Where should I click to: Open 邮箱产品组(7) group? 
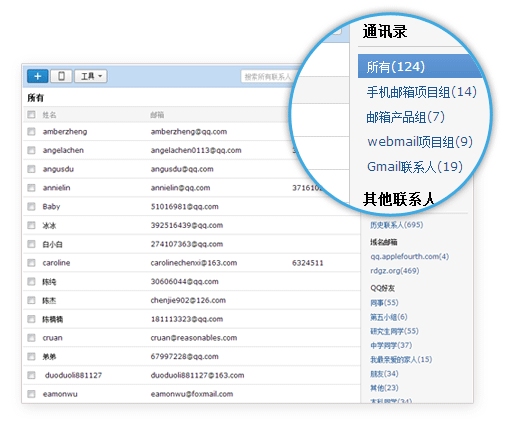tap(405, 117)
